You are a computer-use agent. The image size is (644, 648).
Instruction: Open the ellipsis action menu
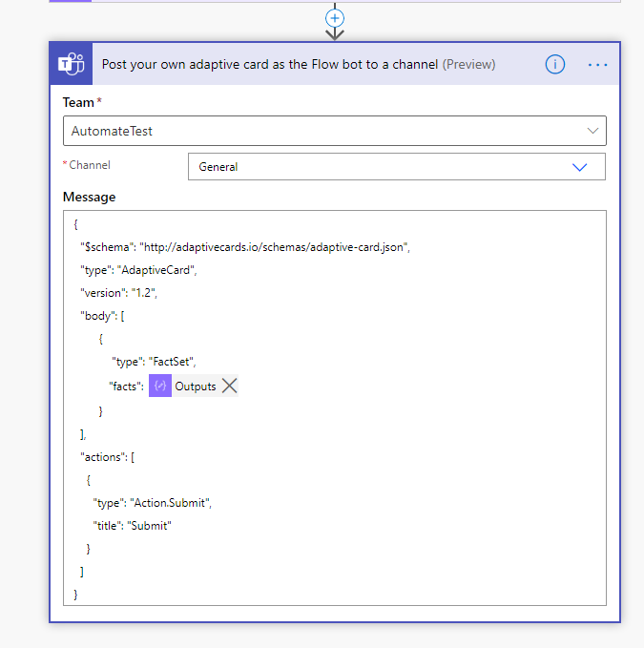[597, 65]
